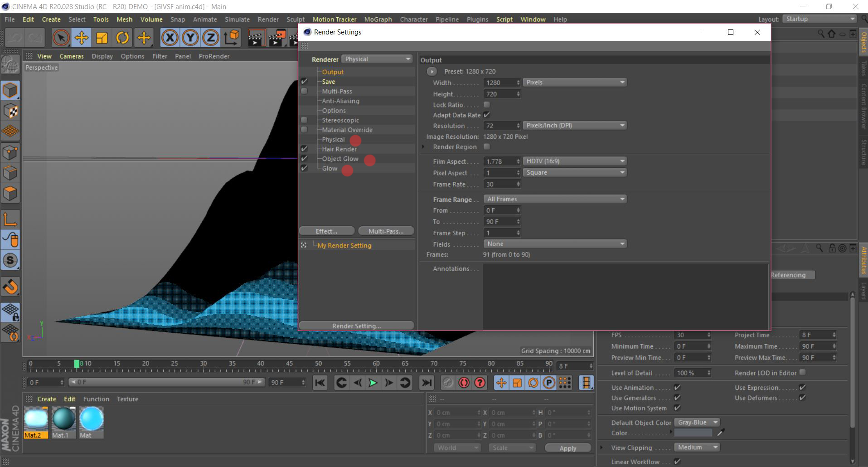Click the Apply button in coordinates
The height and width of the screenshot is (467, 868).
[568, 448]
